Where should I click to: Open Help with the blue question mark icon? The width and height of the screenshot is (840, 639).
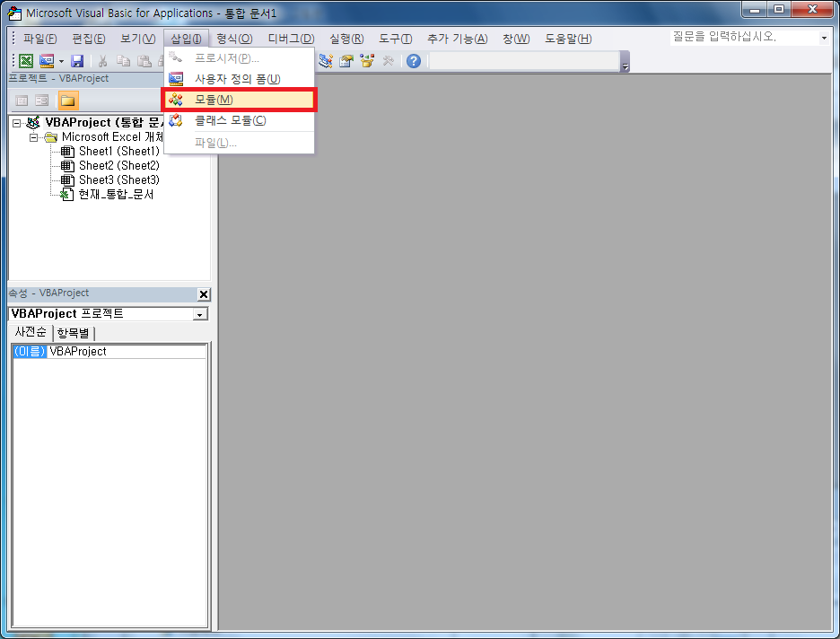coord(413,61)
